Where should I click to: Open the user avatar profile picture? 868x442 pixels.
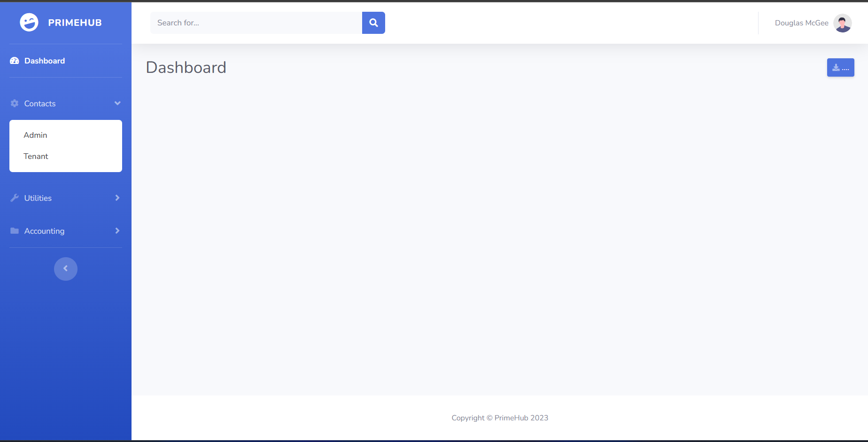click(x=842, y=23)
